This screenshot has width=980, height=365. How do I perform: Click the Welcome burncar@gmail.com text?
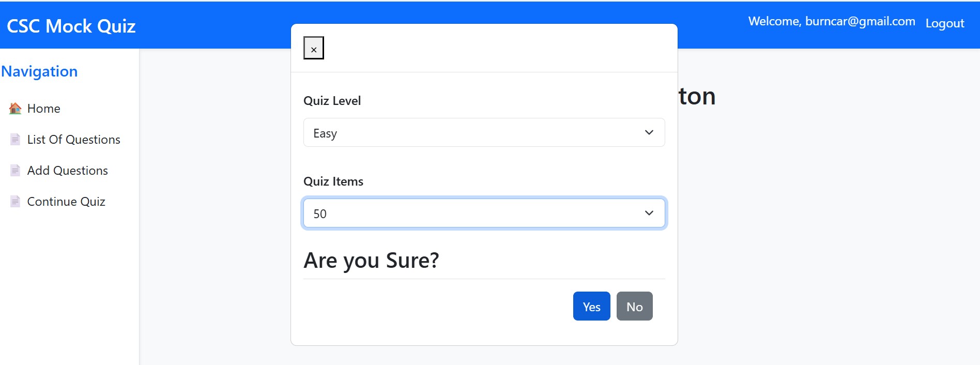[x=831, y=21]
